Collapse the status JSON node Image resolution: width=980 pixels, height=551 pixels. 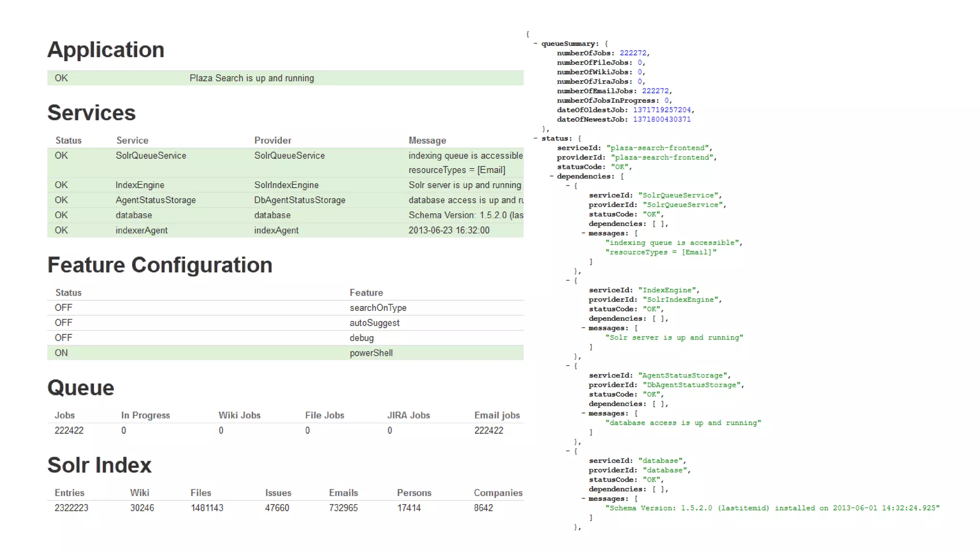535,138
